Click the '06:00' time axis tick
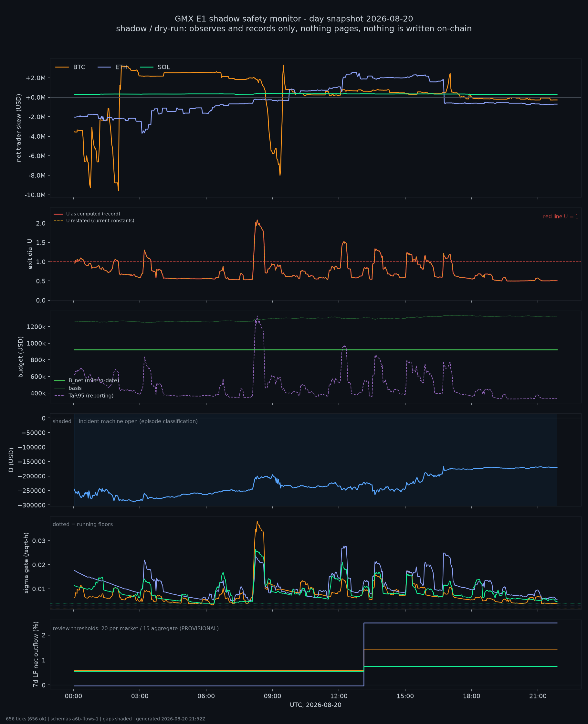Screen dimensions: 588x724 [x=206, y=696]
